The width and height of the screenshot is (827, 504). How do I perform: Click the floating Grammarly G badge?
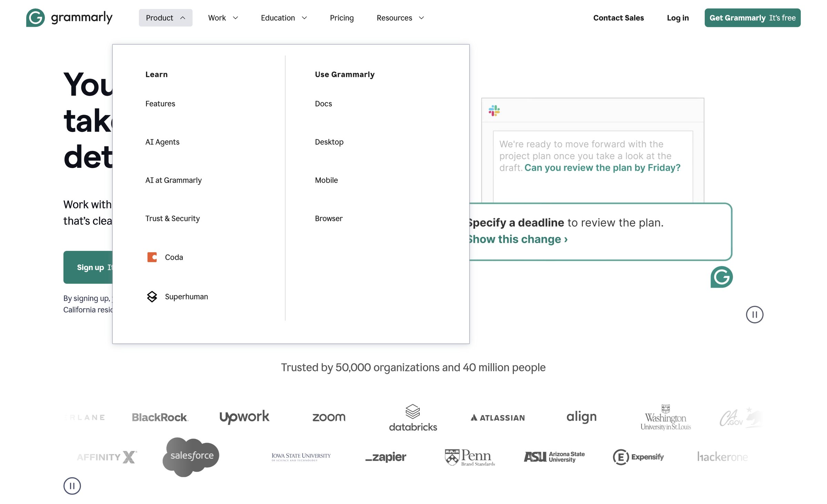coord(722,277)
